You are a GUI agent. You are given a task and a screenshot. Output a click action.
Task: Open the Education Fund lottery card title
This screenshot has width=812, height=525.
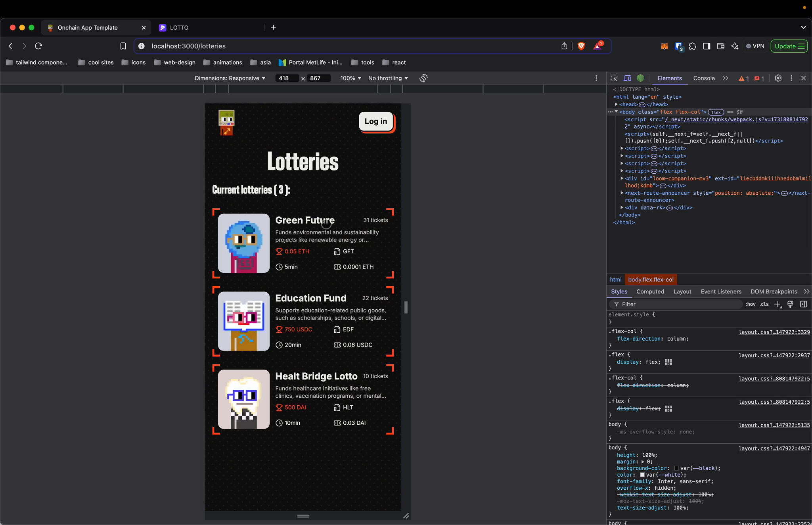[x=311, y=298]
